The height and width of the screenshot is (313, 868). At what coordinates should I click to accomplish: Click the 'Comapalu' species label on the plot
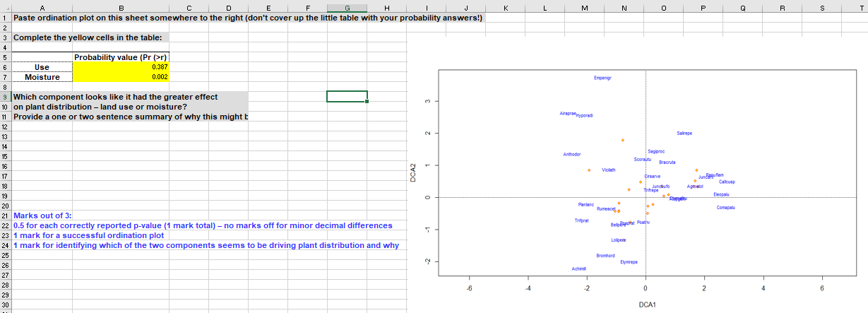pos(726,207)
